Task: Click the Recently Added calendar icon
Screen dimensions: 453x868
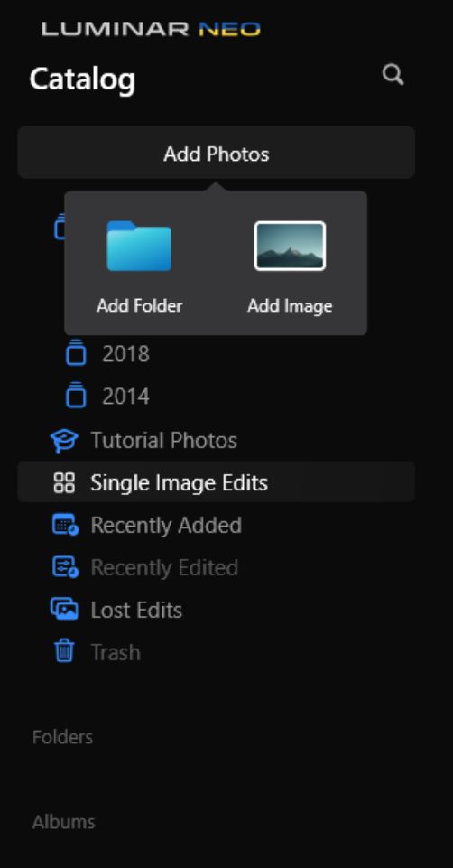Action: [x=65, y=525]
